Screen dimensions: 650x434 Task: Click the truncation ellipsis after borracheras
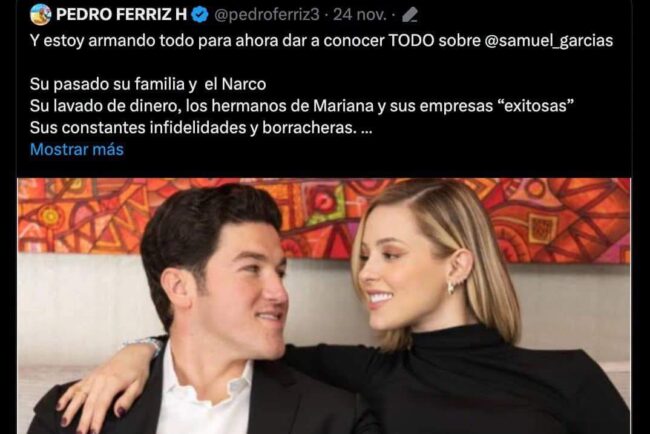[x=367, y=128]
